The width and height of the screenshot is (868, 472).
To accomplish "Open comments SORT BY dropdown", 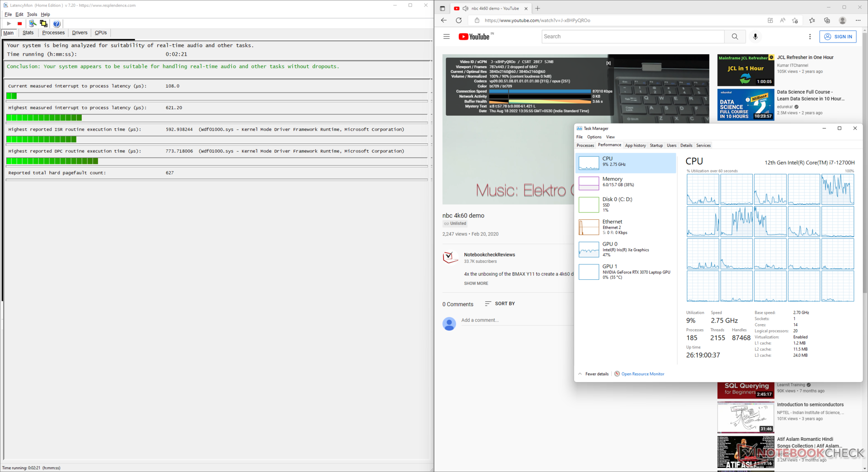I will pyautogui.click(x=500, y=304).
